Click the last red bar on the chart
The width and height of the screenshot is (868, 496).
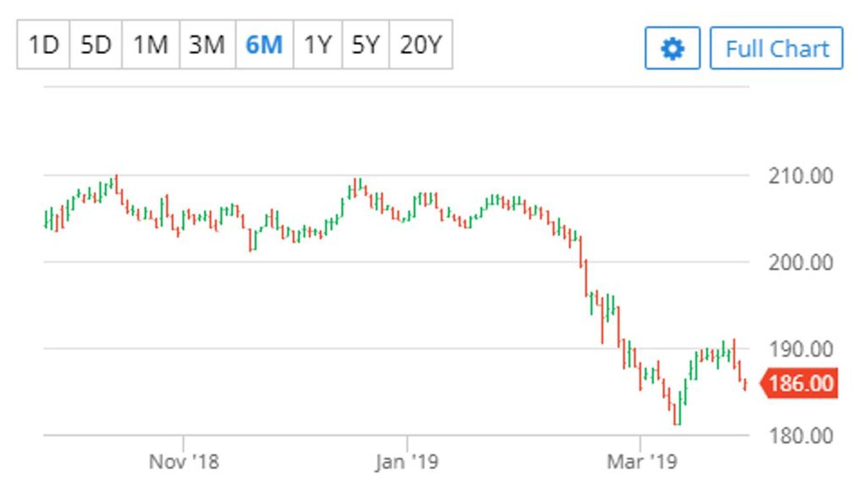(x=745, y=385)
